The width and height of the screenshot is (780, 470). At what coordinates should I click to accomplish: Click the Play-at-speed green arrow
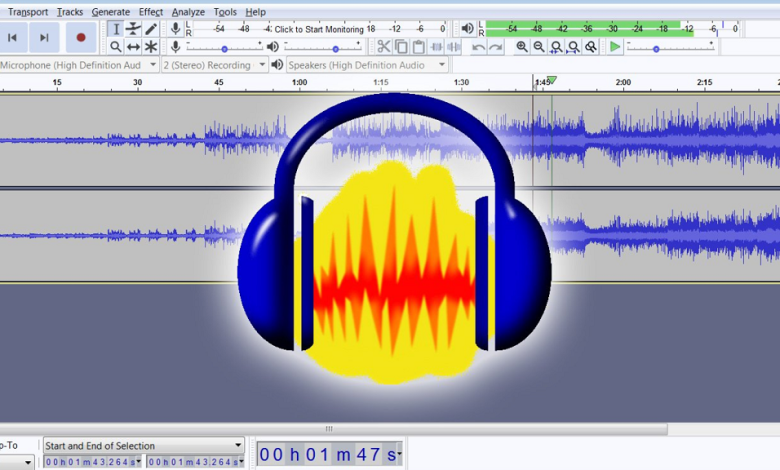click(615, 47)
